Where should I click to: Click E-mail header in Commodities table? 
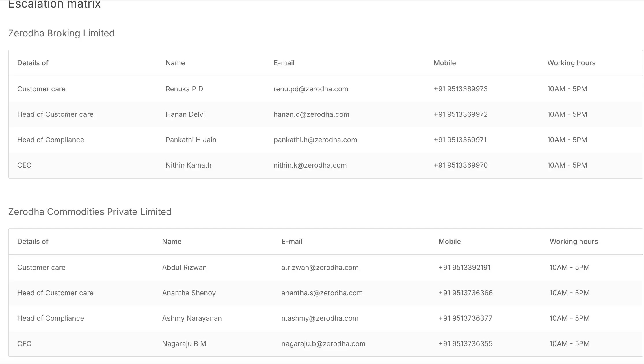click(x=292, y=242)
